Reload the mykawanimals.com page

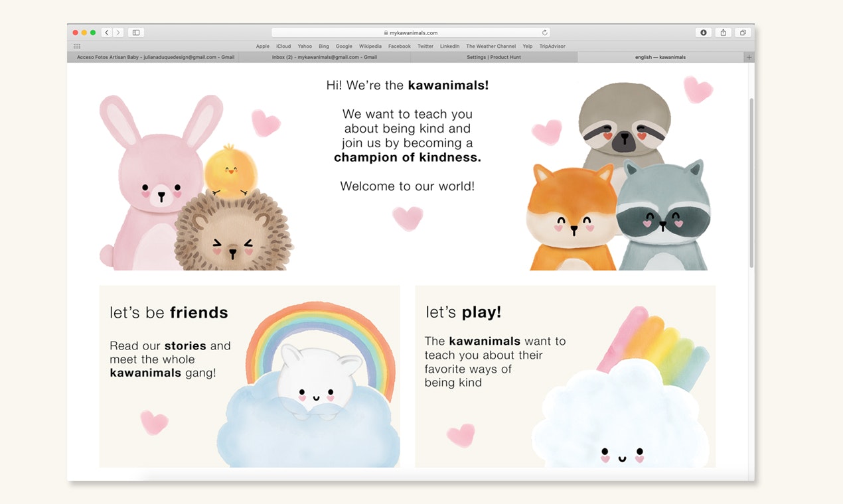[x=545, y=32]
